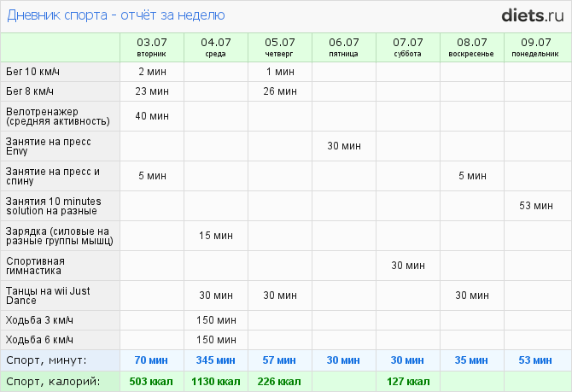Select the 04.07 среда column header

coord(215,46)
